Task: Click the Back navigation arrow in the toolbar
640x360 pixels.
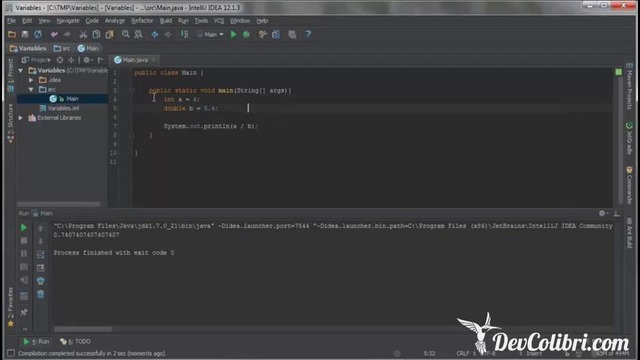Action: [x=155, y=35]
